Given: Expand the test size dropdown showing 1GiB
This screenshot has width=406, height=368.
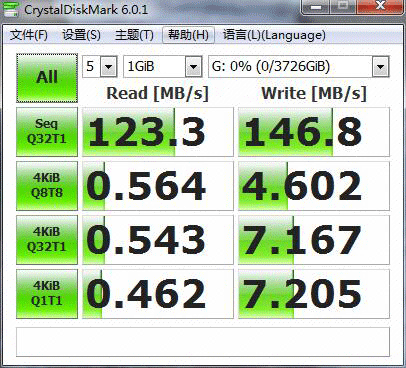Looking at the screenshot, I should click(x=193, y=67).
